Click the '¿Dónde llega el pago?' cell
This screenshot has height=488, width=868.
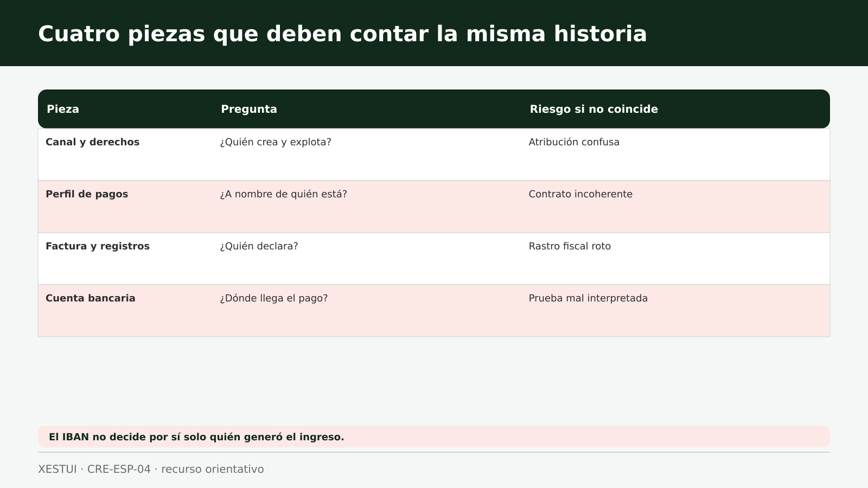pos(274,298)
